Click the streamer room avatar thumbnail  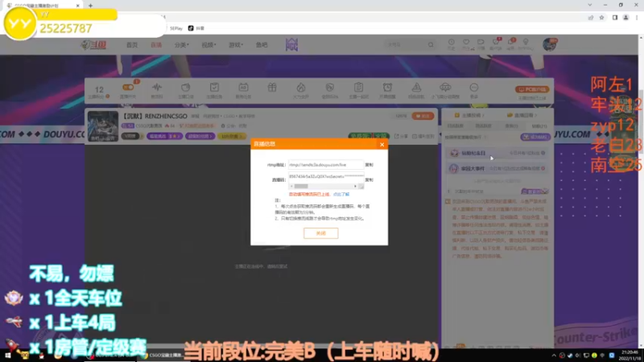click(x=103, y=126)
